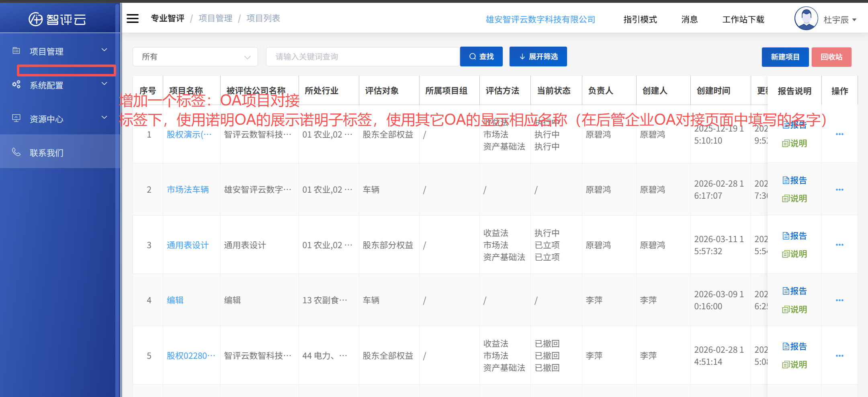Open the 所有 filter dropdown
Viewport: 868px width, 397px height.
[x=195, y=57]
